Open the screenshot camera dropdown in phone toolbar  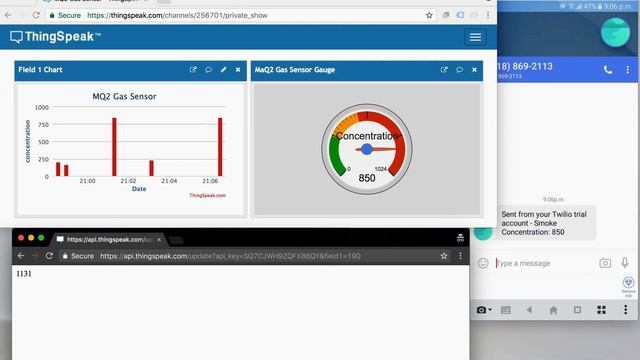tap(484, 310)
